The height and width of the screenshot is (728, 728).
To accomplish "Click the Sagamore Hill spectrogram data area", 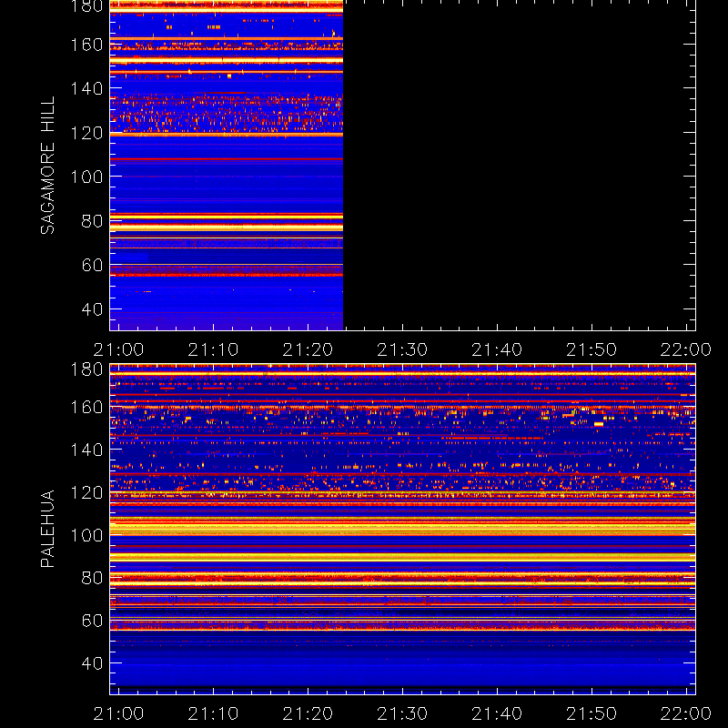I will [x=227, y=165].
